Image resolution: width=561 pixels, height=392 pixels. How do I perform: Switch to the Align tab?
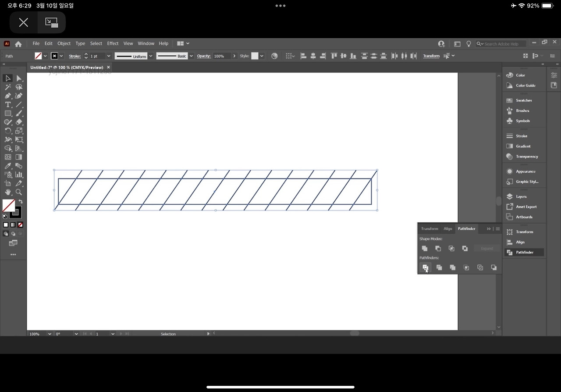coord(447,228)
